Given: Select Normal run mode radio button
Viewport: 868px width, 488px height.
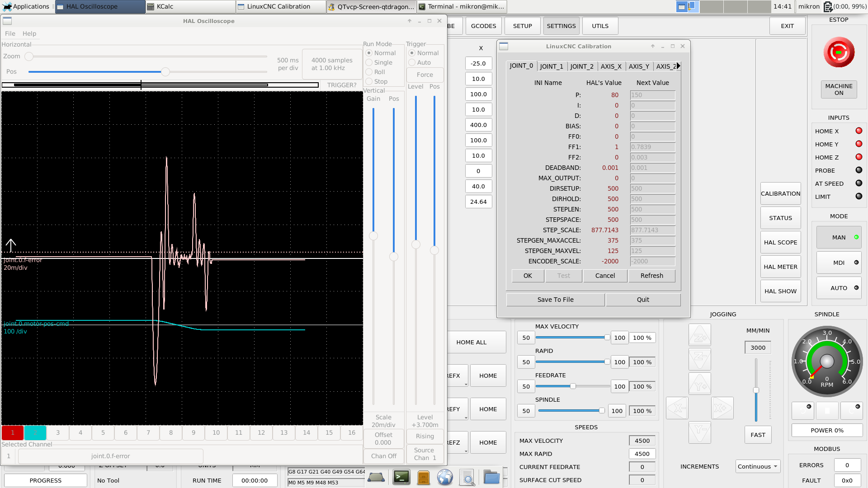Looking at the screenshot, I should [369, 53].
